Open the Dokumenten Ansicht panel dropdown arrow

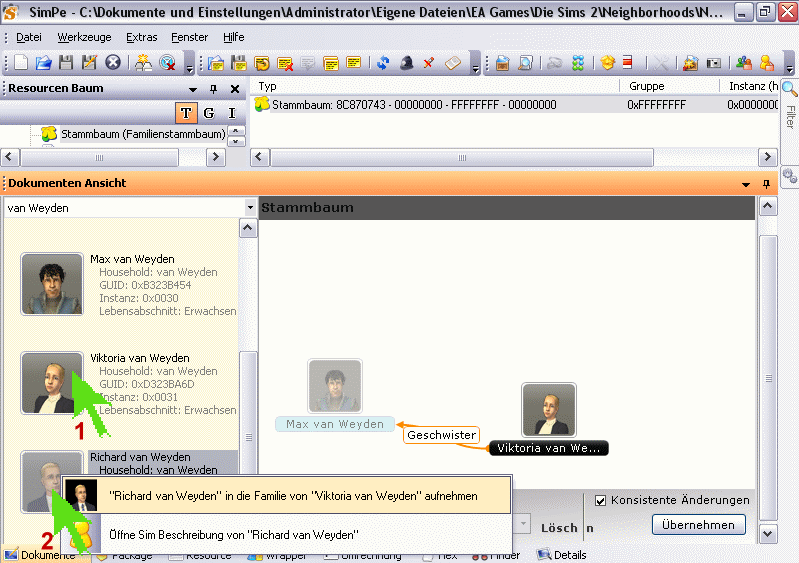pos(746,184)
